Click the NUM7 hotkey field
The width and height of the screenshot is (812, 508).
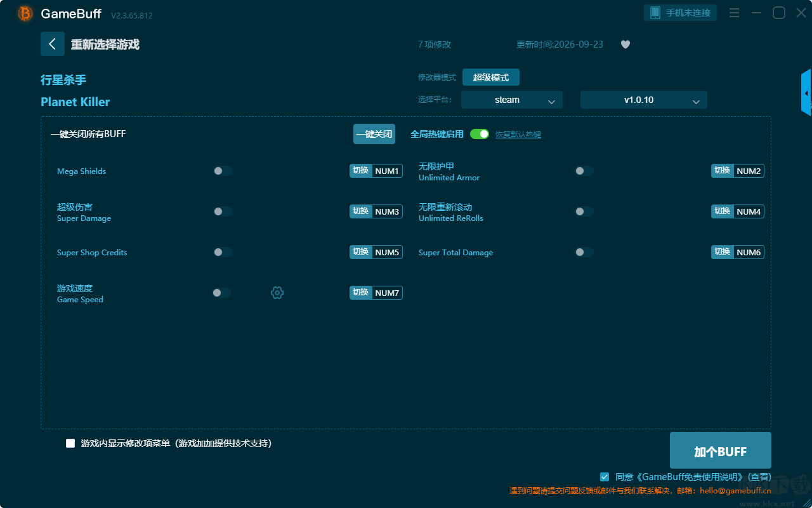point(387,293)
